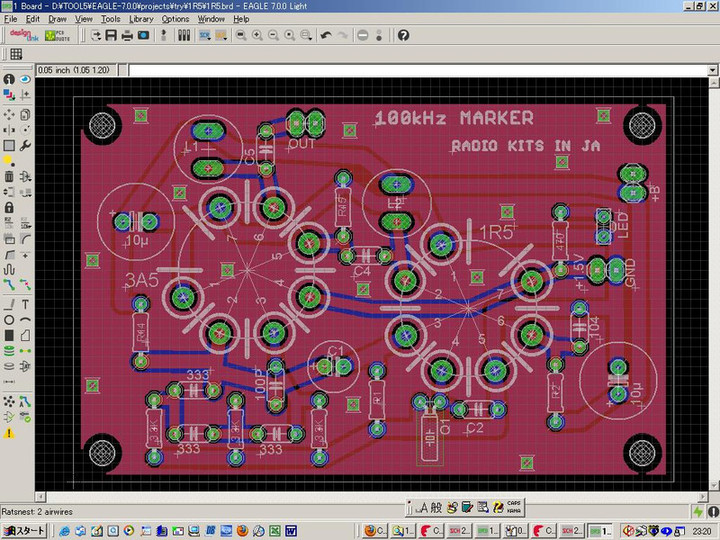Viewport: 720px width, 540px height.
Task: Open the Library menu
Action: coord(141,19)
